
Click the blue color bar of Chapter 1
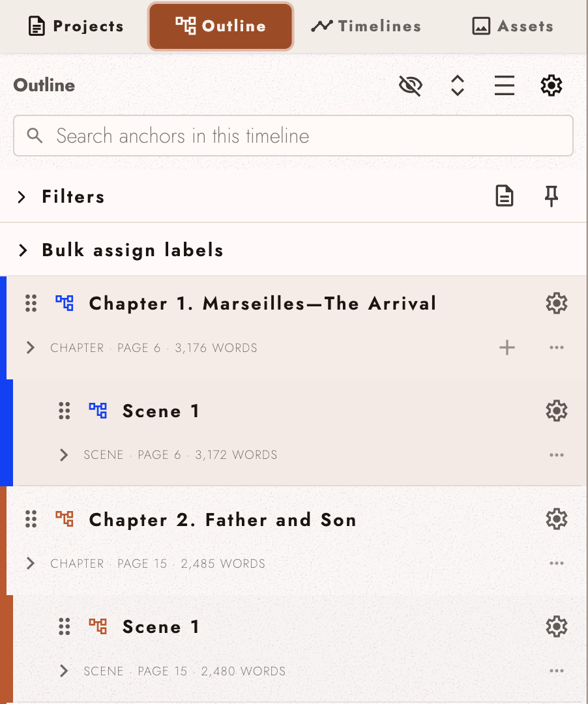tap(3, 328)
